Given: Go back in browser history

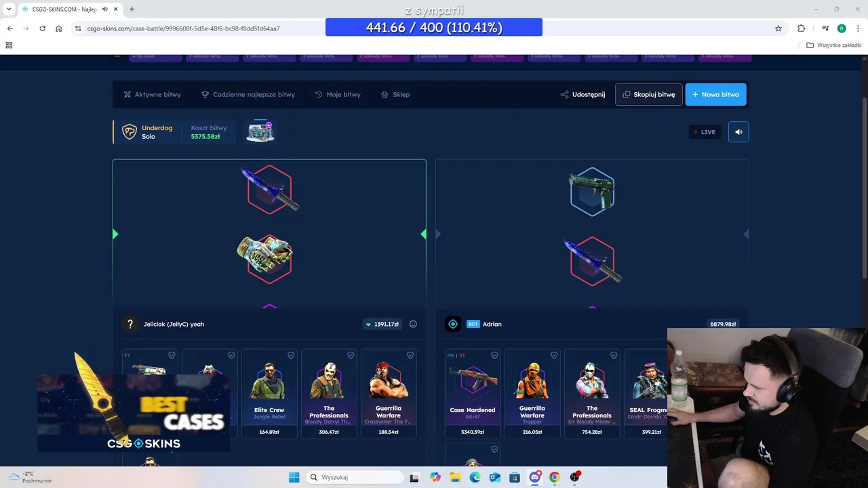Looking at the screenshot, I should pos(9,28).
